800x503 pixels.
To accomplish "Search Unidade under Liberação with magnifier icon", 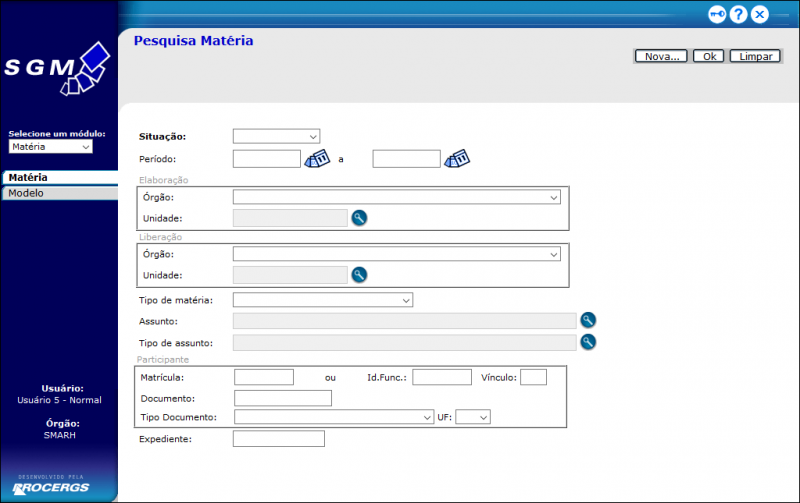I will pos(359,275).
